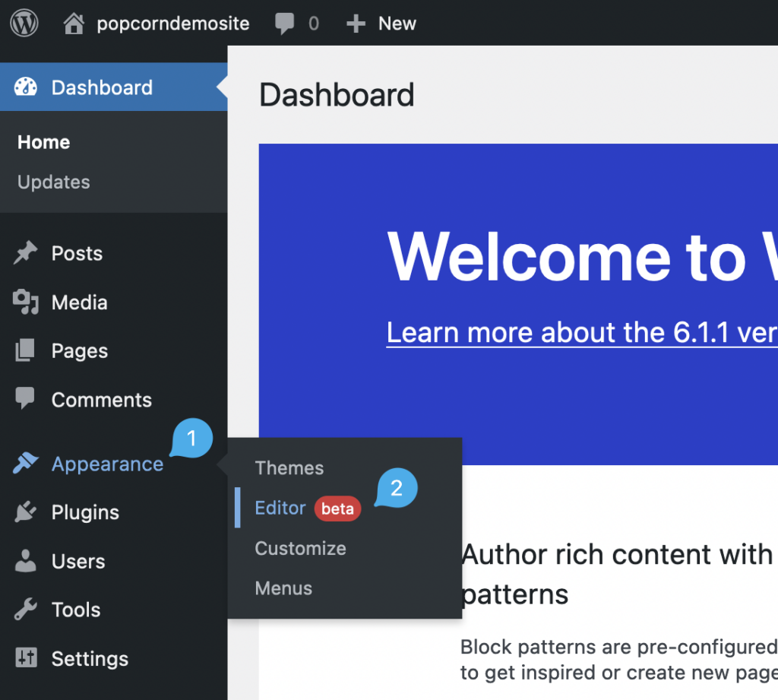Viewport: 778px width, 700px height.
Task: Open the comments bubble icon in admin bar
Action: click(x=284, y=24)
